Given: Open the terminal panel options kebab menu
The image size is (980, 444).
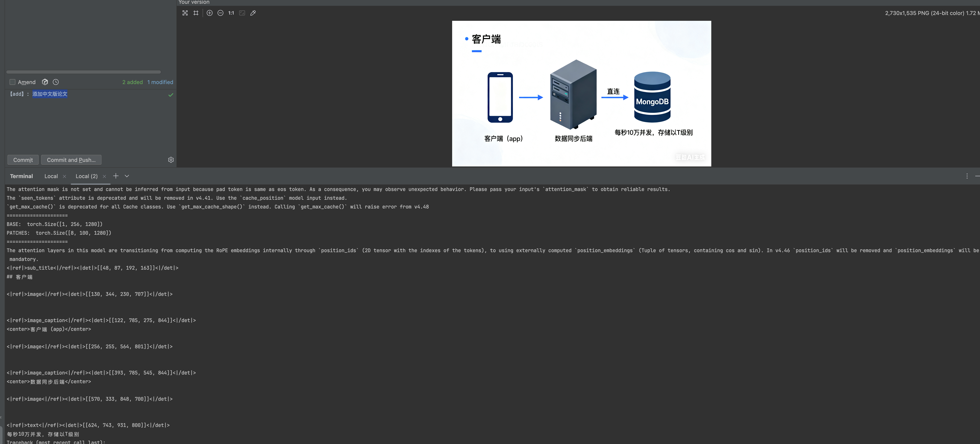Looking at the screenshot, I should (967, 176).
